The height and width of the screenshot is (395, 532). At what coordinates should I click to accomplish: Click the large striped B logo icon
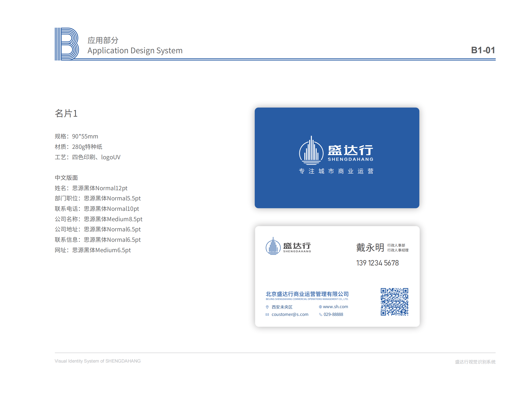67,44
